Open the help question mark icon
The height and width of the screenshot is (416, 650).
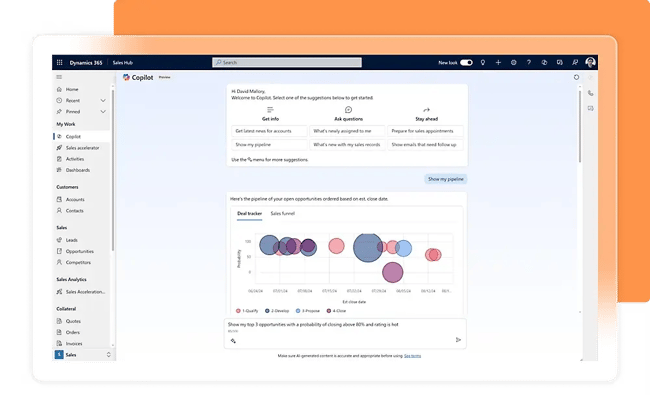[529, 63]
